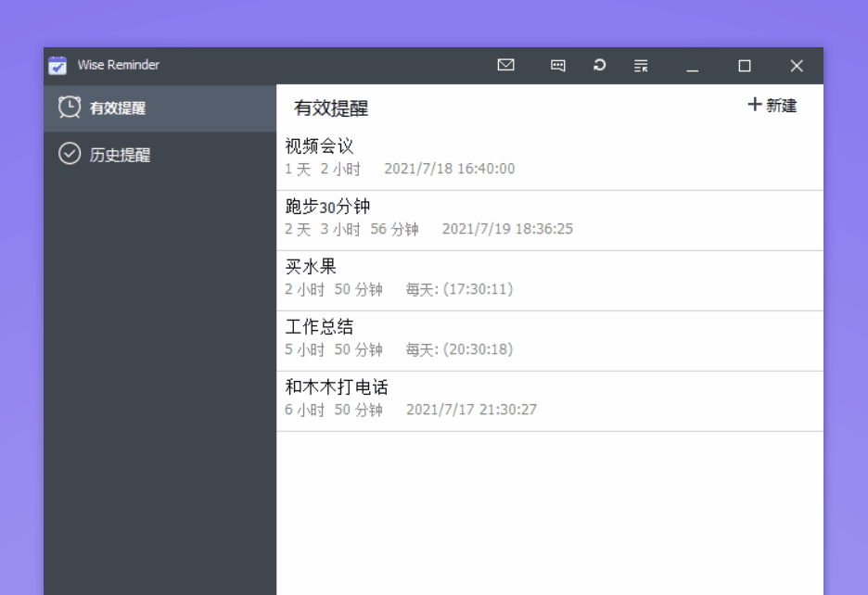Click the alarm clock icon beside 有效提醒
The width and height of the screenshot is (868, 595).
click(x=70, y=108)
